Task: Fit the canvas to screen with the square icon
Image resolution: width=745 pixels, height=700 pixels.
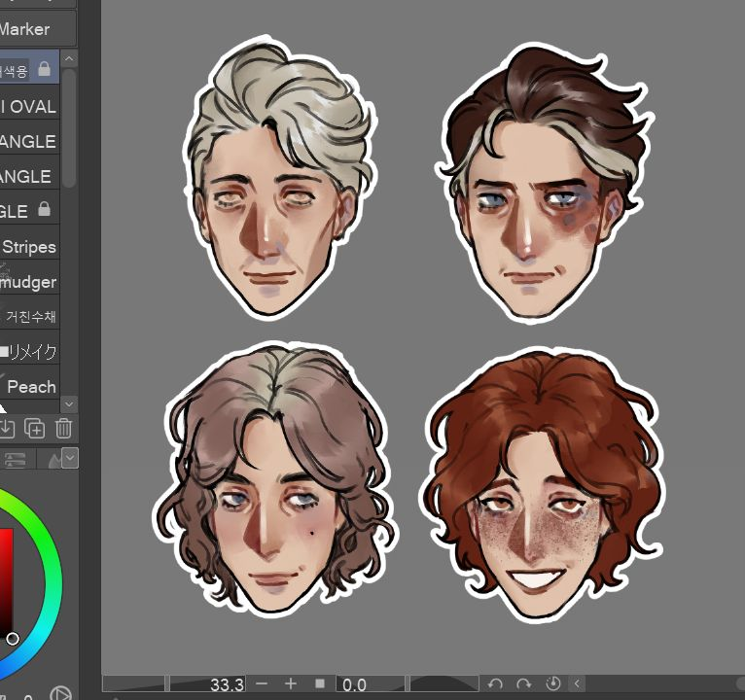Action: [x=320, y=683]
